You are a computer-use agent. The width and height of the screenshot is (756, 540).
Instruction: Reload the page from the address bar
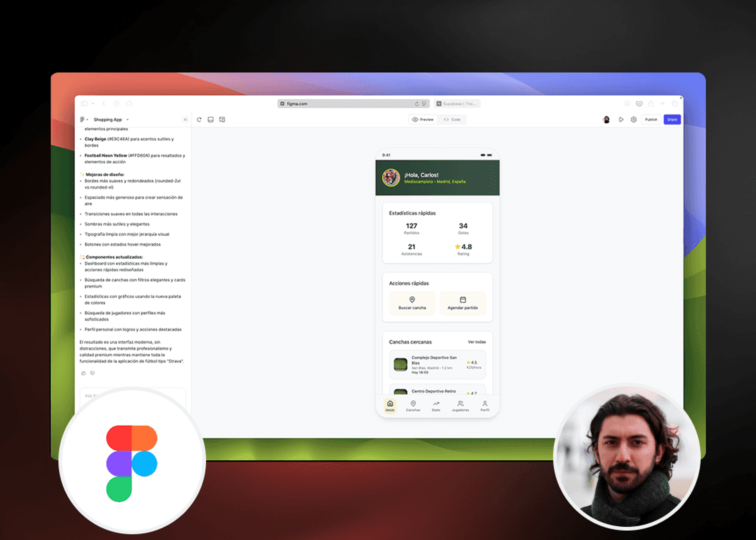click(417, 104)
